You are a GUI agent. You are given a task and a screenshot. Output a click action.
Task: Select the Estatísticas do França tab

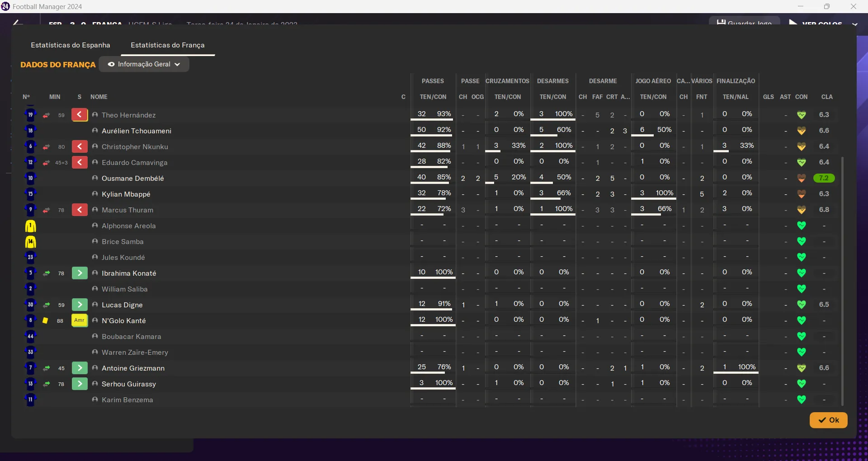pyautogui.click(x=168, y=45)
